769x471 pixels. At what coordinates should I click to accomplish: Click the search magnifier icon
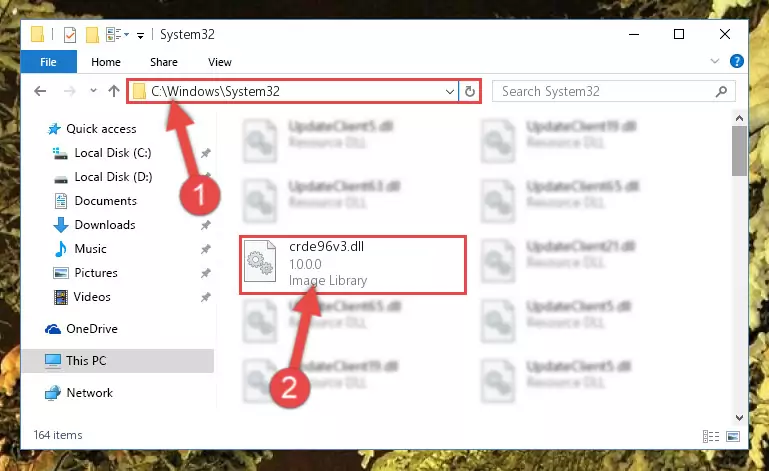point(721,91)
